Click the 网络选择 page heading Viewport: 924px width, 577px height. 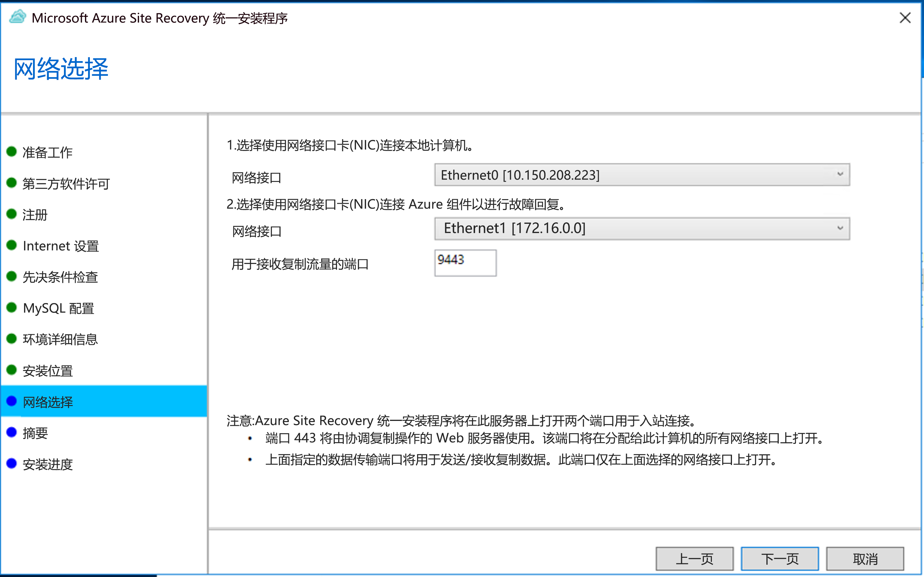(x=61, y=69)
